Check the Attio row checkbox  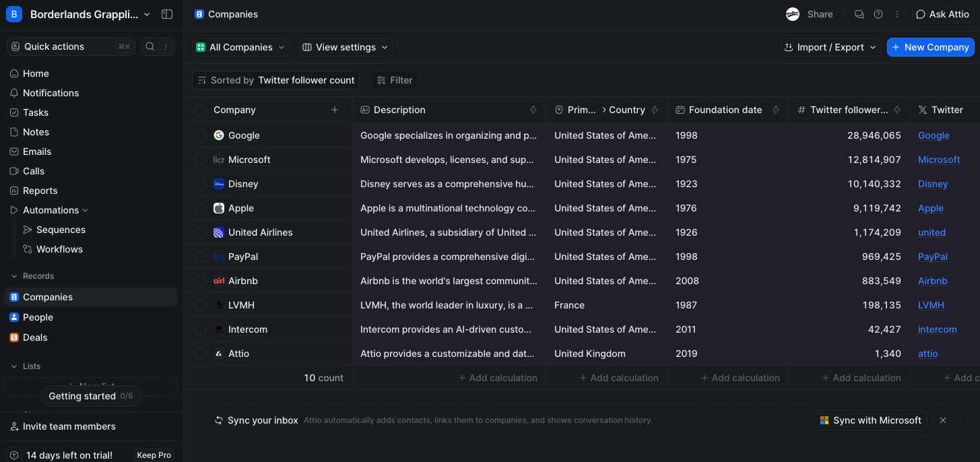tap(200, 354)
